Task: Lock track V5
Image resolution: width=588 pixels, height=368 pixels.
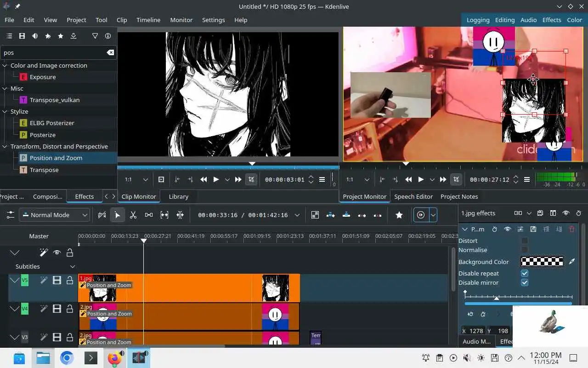Action: pos(70,280)
